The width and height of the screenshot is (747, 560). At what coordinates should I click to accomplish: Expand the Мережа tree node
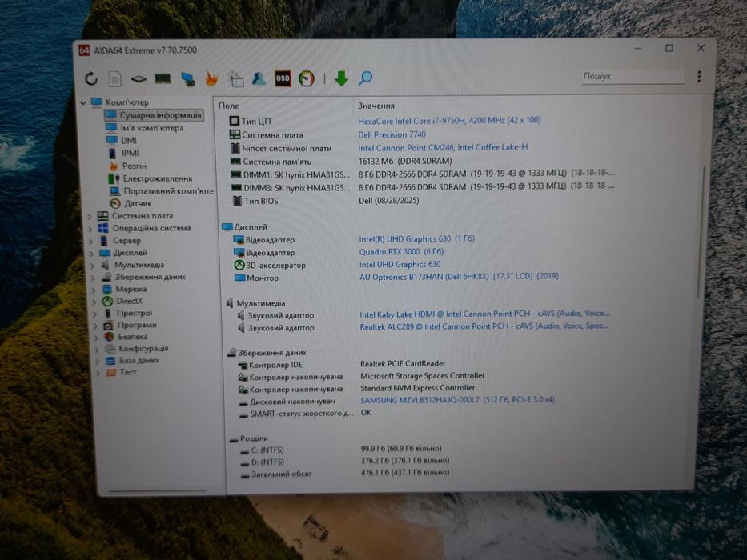coord(94,290)
